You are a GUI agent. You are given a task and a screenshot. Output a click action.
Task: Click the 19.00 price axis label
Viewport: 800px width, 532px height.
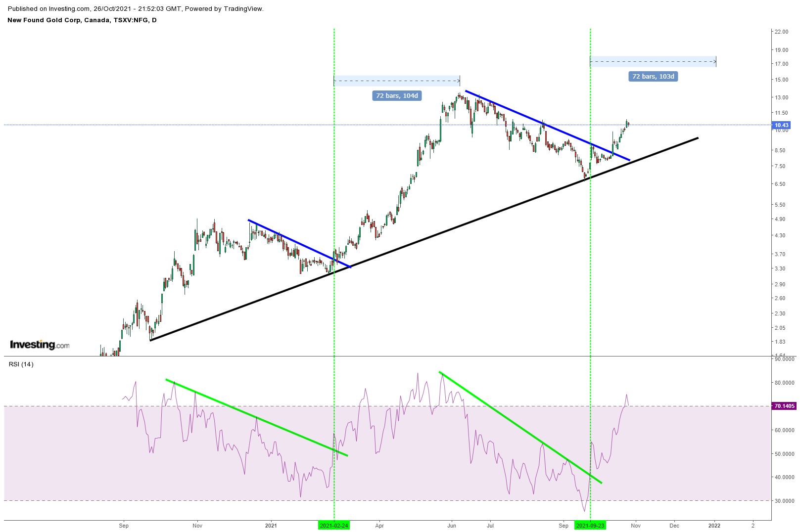782,50
